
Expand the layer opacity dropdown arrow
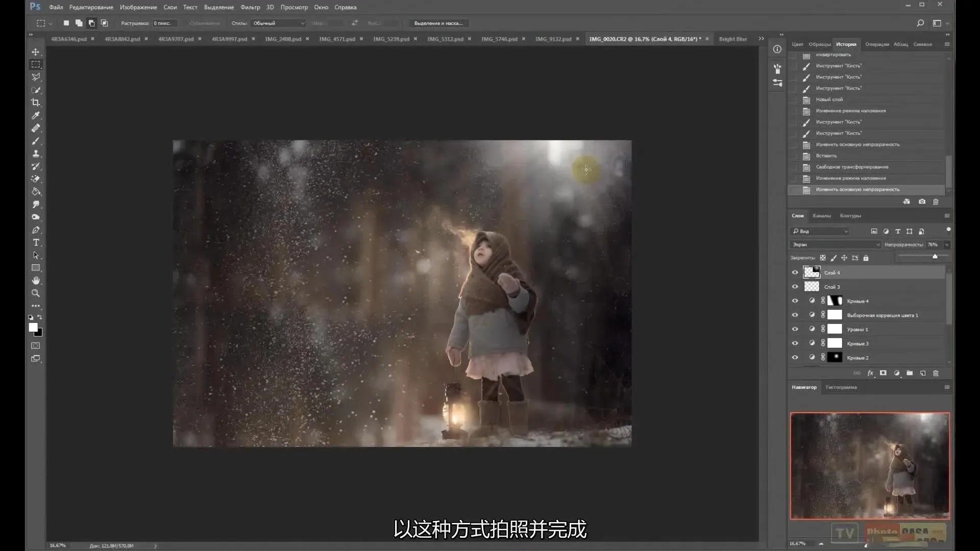[947, 245]
